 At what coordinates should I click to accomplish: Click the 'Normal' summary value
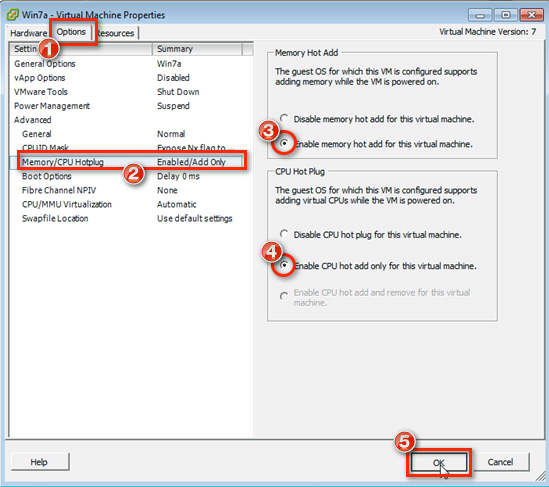(x=171, y=134)
